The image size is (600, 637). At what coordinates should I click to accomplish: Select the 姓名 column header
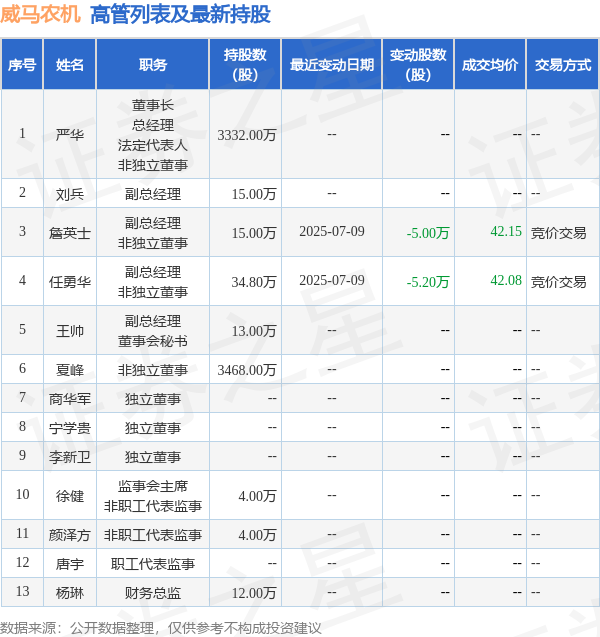(70, 65)
